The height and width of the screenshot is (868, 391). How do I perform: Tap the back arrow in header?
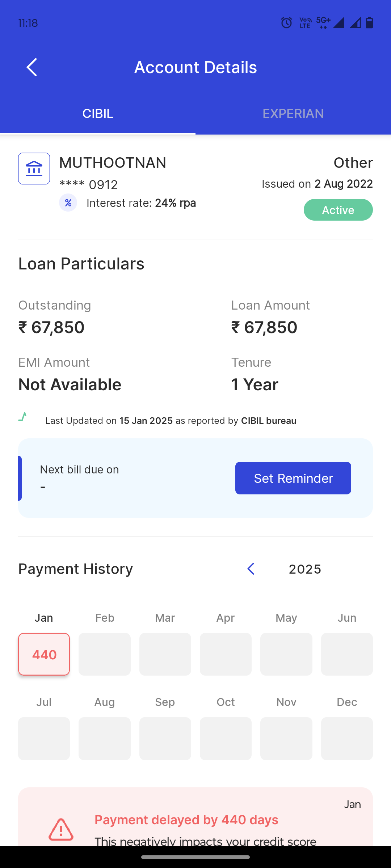pos(32,67)
